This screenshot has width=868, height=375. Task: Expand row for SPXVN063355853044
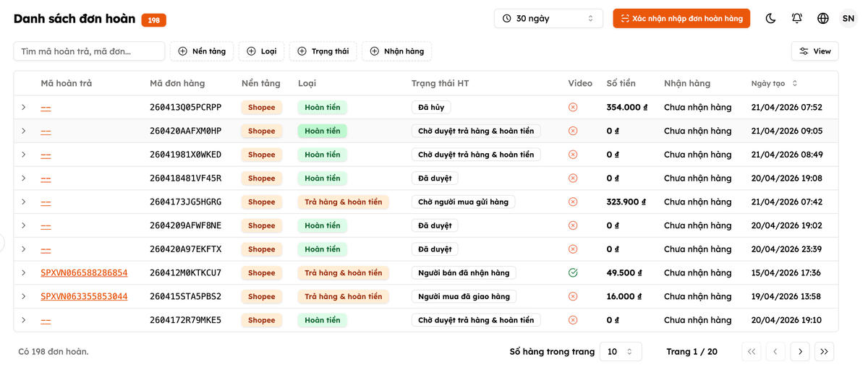click(24, 296)
